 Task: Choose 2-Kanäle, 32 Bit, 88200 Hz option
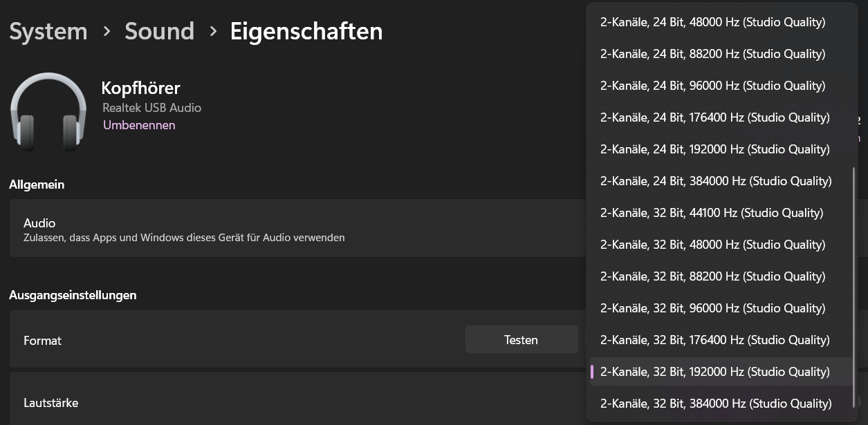click(712, 276)
